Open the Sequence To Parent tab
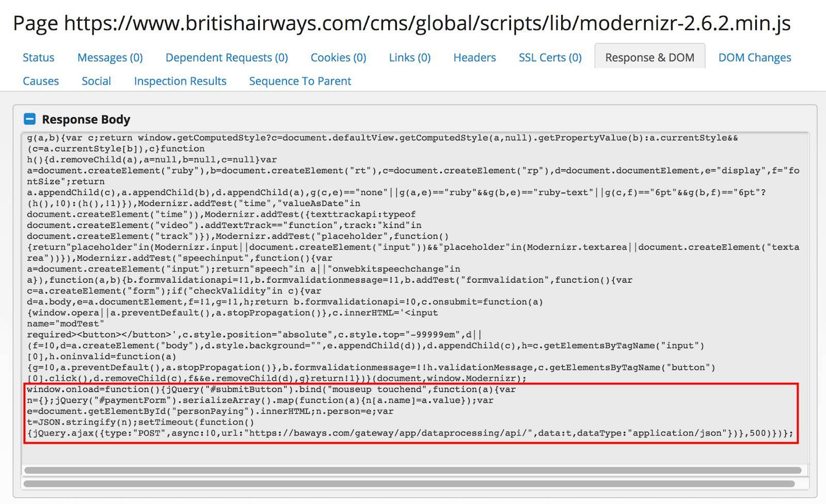 point(300,81)
